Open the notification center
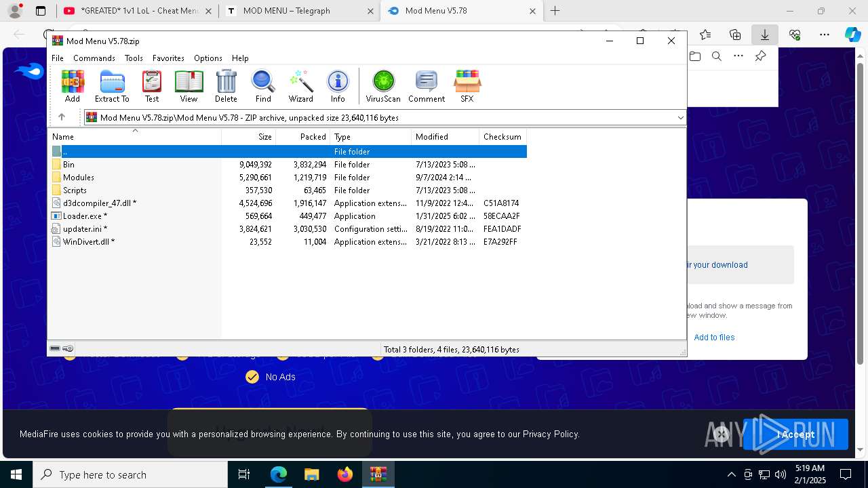Image resolution: width=868 pixels, height=488 pixels. coord(846,474)
